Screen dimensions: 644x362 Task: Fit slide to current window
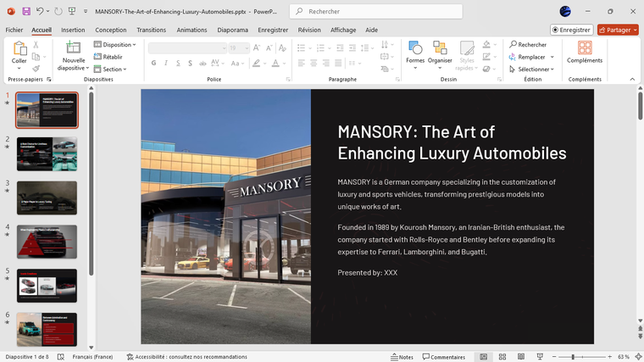(637, 357)
